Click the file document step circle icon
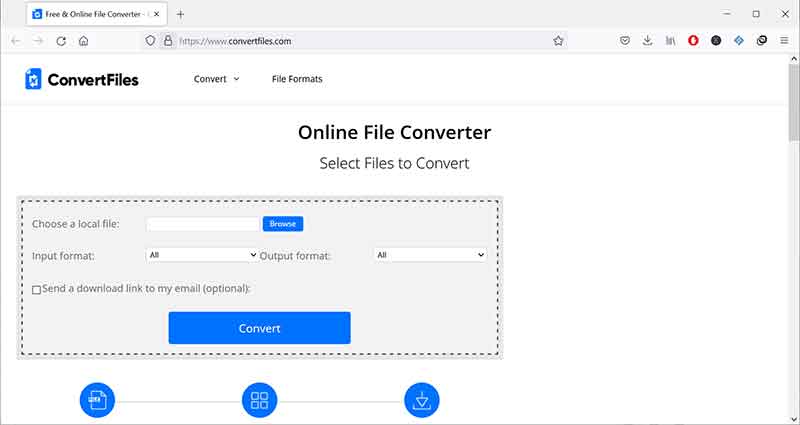The width and height of the screenshot is (800, 425). coord(97,401)
